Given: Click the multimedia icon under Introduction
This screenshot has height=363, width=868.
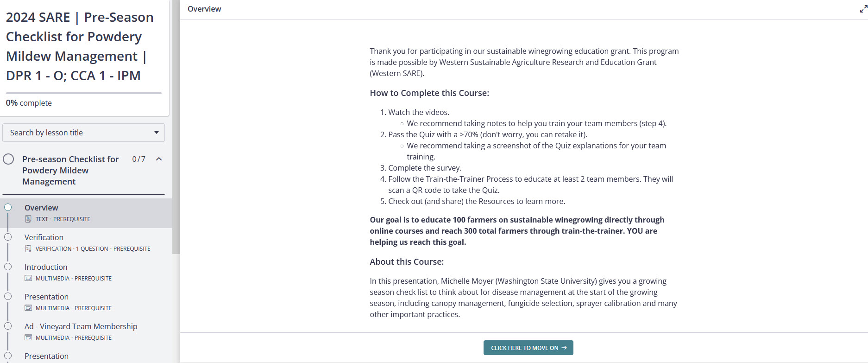Looking at the screenshot, I should 28,278.
